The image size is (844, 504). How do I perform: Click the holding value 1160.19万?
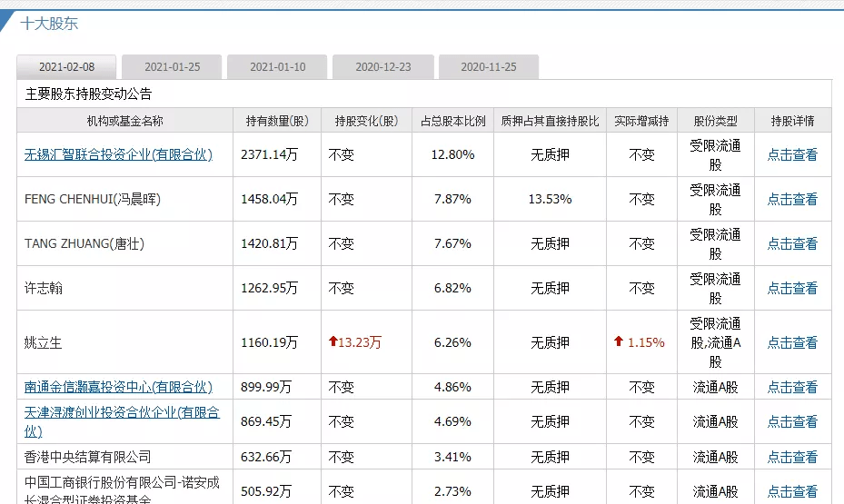tap(269, 342)
